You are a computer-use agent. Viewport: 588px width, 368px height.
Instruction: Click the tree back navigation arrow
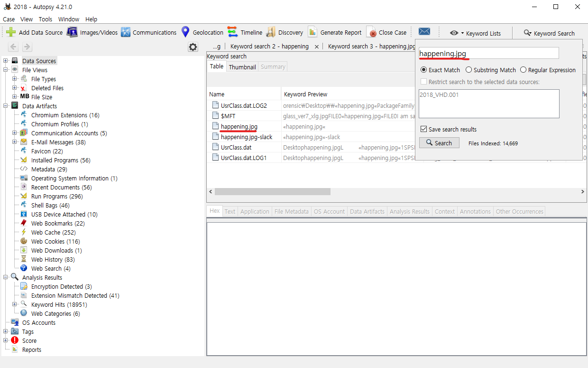coord(13,47)
